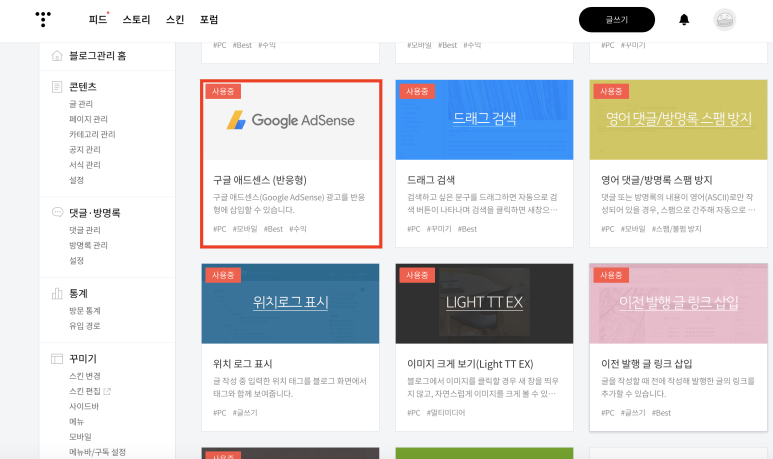The image size is (773, 459).
Task: Click 댓글·방명록 section heading
Action: pyautogui.click(x=95, y=212)
